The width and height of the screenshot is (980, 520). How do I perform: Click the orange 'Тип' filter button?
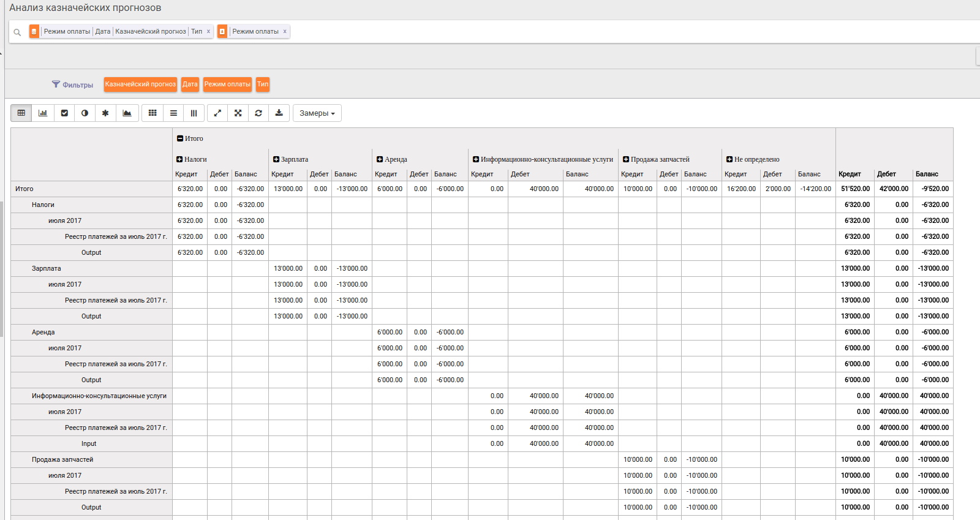pos(263,85)
